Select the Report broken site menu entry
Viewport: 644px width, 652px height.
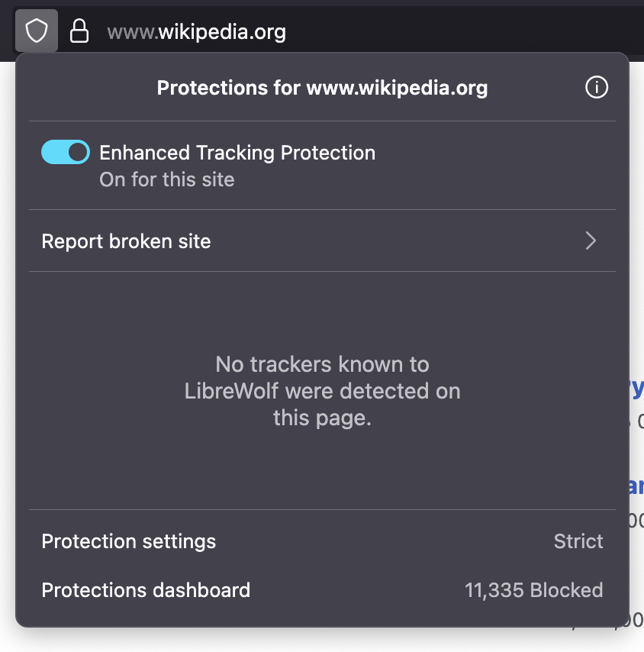[126, 241]
